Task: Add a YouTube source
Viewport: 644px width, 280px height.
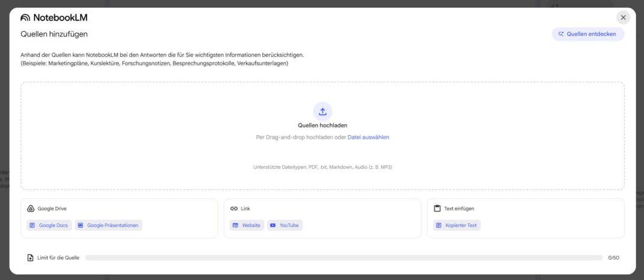Action: (x=285, y=225)
